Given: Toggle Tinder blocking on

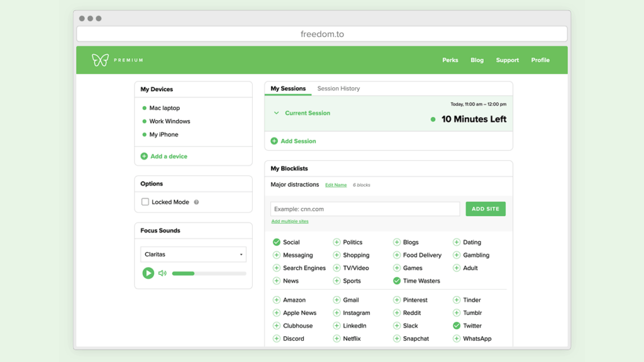Looking at the screenshot, I should point(457,300).
